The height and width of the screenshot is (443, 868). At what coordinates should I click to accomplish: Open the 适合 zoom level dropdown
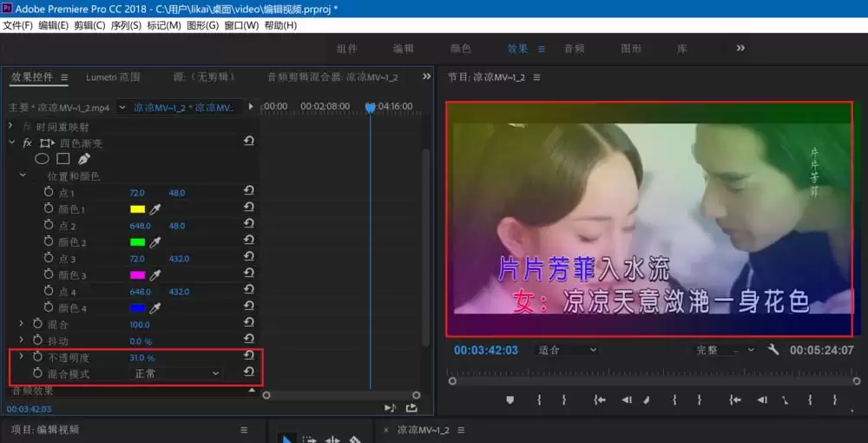click(568, 350)
